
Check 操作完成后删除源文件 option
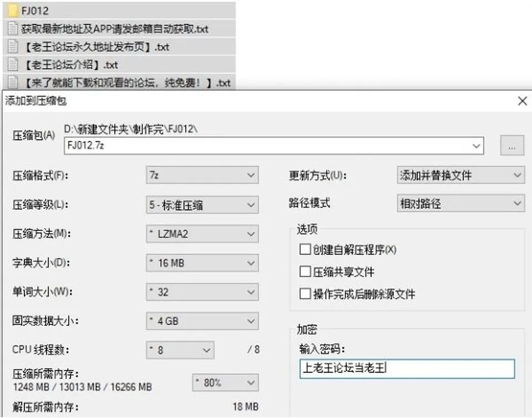[305, 293]
